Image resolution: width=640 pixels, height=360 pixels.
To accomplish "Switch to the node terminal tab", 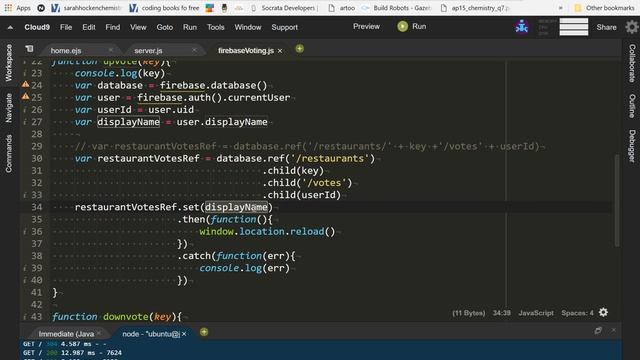I will pyautogui.click(x=151, y=334).
